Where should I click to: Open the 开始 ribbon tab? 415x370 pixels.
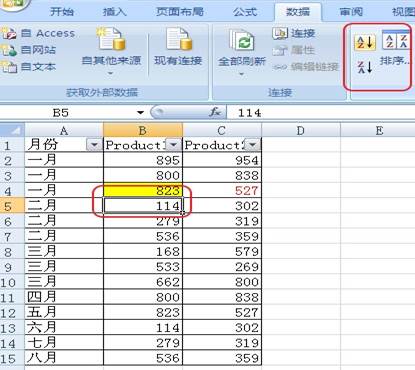click(61, 12)
